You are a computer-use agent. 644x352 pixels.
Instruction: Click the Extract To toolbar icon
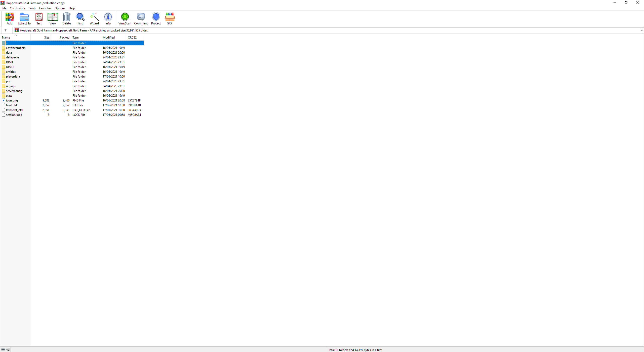pyautogui.click(x=24, y=19)
